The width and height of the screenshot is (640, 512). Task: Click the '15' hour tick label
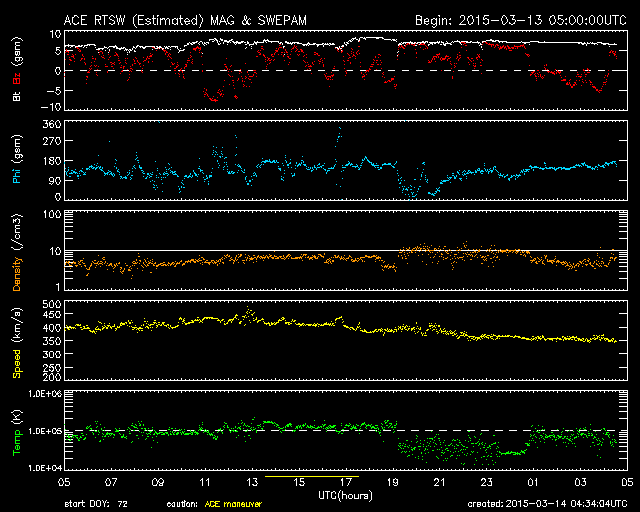[x=299, y=482]
